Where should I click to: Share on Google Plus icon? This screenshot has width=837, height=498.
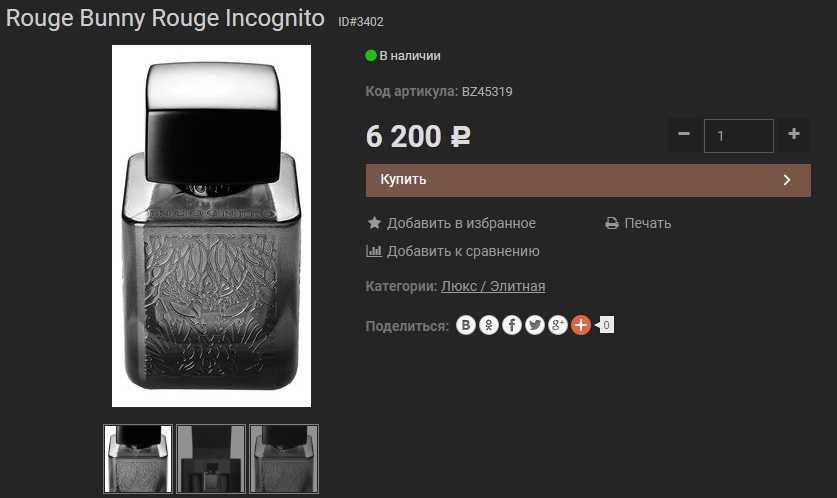click(x=557, y=325)
